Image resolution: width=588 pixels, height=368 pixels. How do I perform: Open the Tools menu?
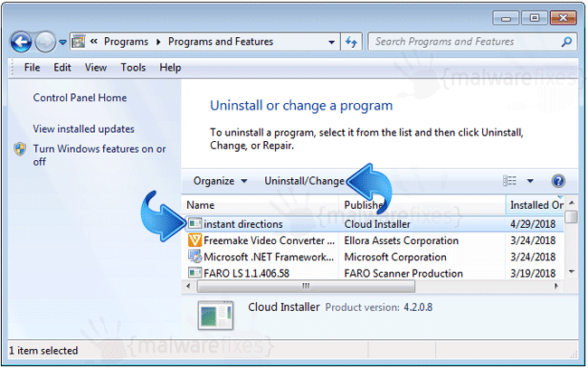coord(133,68)
